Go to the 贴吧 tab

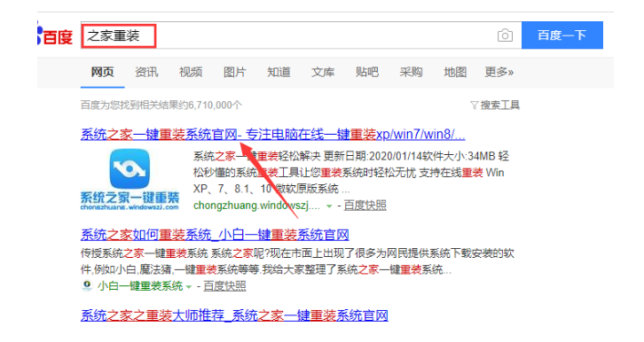pos(366,72)
